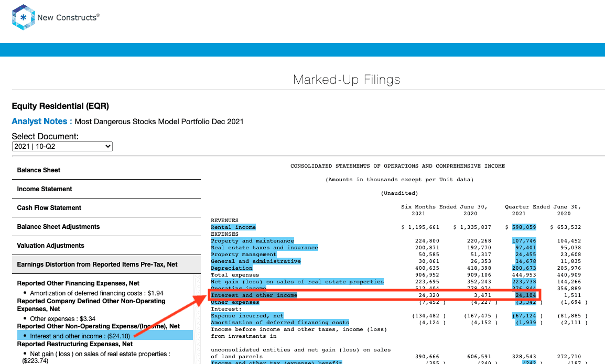This screenshot has width=605, height=364.
Task: Click highlighted Property and maintenance label
Action: click(x=252, y=240)
